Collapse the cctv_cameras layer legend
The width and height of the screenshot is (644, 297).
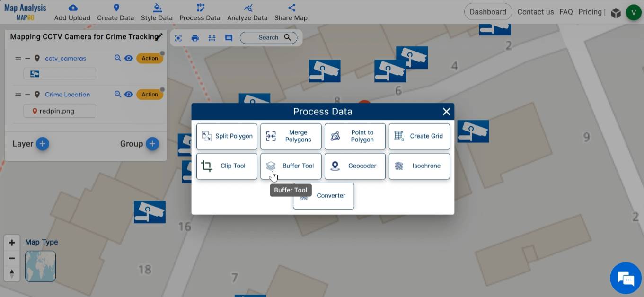pos(28,59)
